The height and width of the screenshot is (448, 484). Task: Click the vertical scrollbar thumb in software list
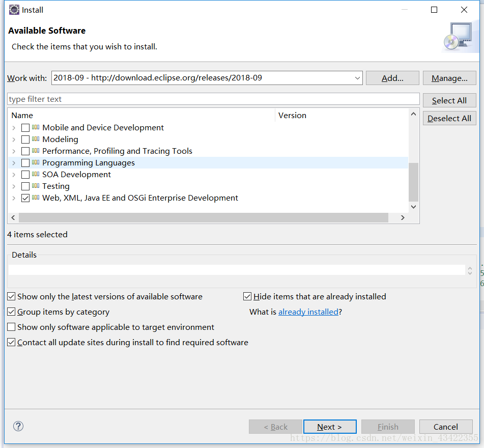[x=414, y=182]
